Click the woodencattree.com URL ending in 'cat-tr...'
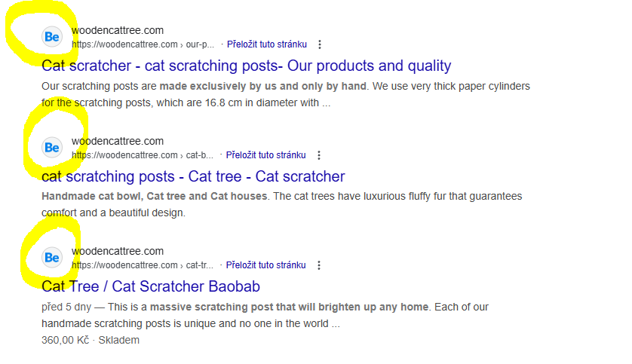 pos(143,265)
